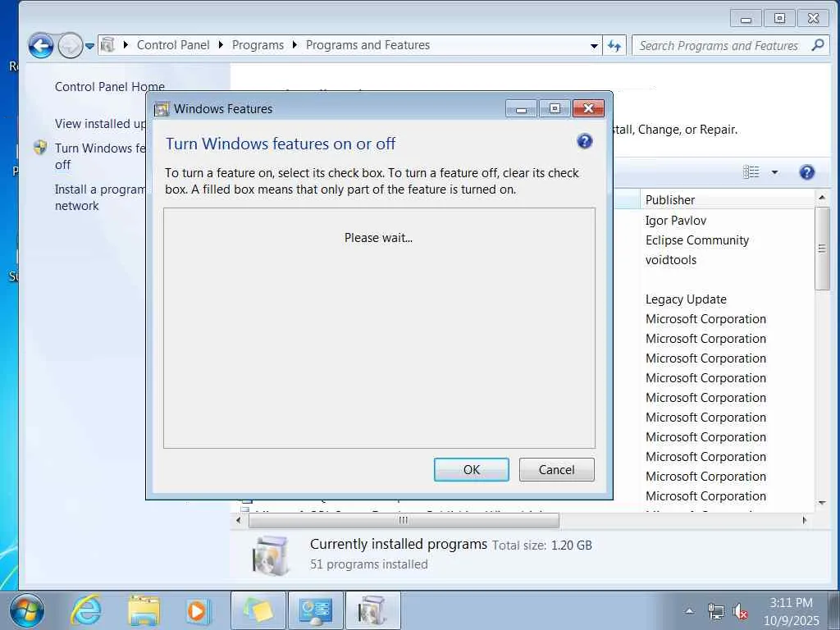Switch to sticky notes taskbar app
The image size is (840, 630).
tap(258, 610)
